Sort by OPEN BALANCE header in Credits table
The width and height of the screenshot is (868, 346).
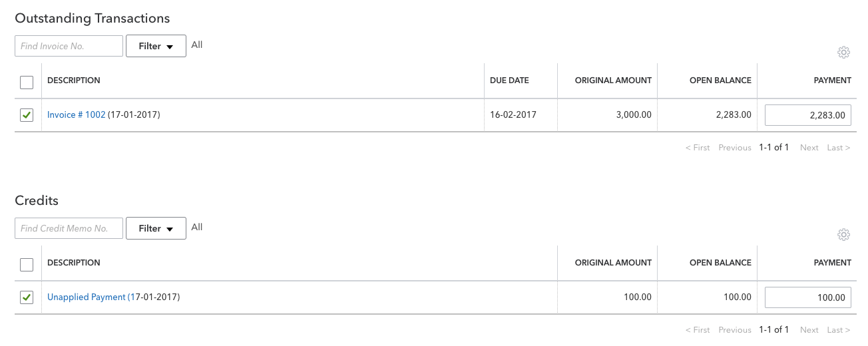tap(720, 263)
